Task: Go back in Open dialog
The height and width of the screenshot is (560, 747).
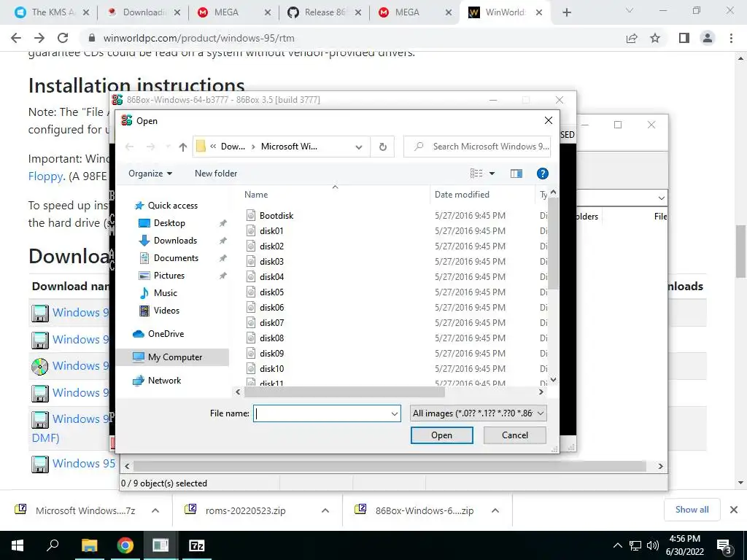Action: [x=130, y=147]
